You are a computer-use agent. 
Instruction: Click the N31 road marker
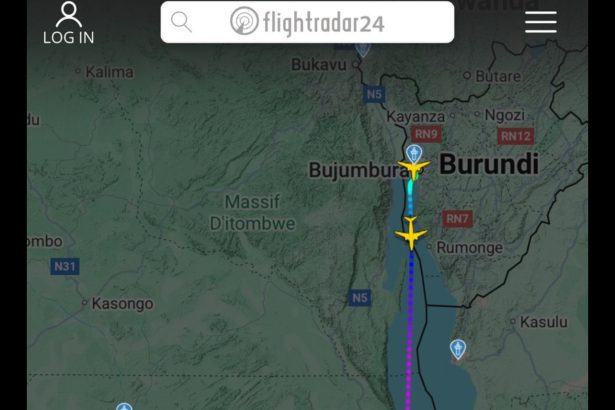pos(65,267)
